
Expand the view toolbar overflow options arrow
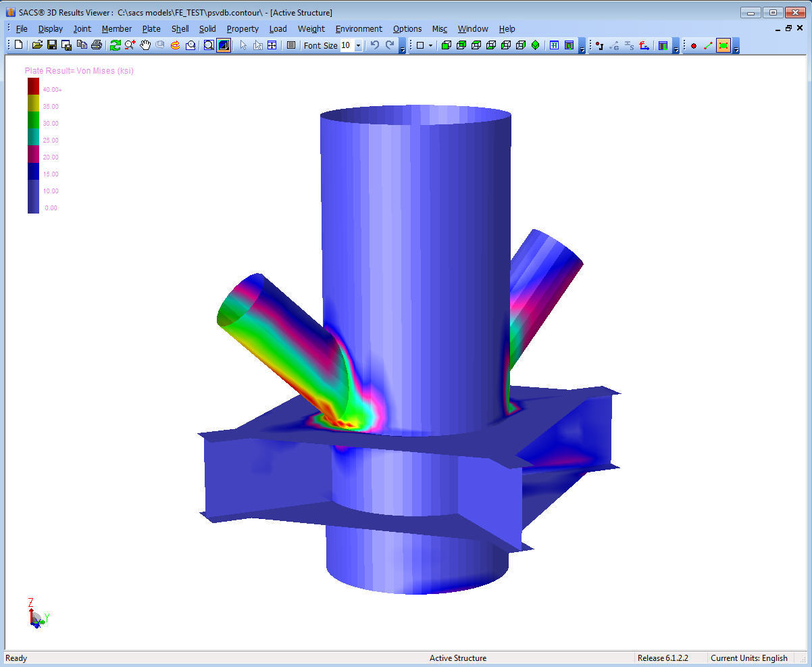tap(582, 47)
